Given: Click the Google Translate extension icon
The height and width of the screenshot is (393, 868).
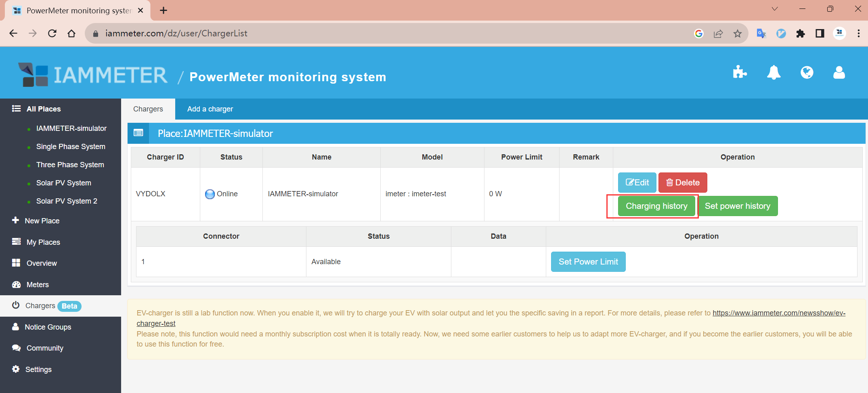Looking at the screenshot, I should pyautogui.click(x=761, y=34).
